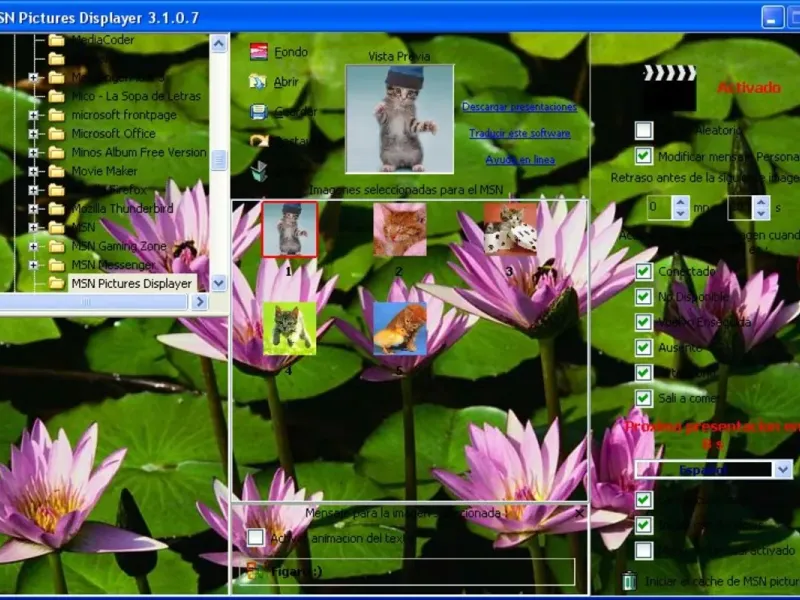
Task: Click the folder tree vertical scrollbar thumb
Action: (x=218, y=161)
